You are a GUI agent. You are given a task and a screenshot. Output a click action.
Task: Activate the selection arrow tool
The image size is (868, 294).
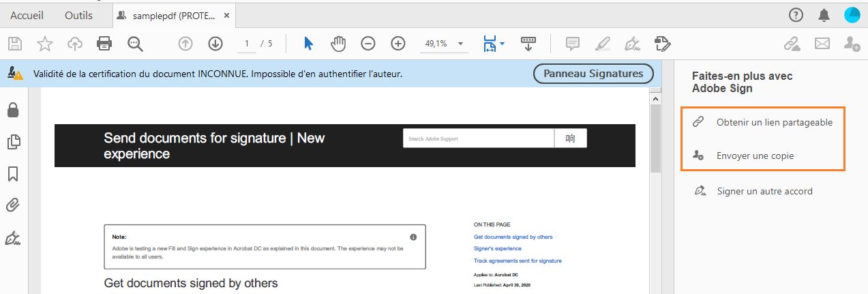[308, 44]
